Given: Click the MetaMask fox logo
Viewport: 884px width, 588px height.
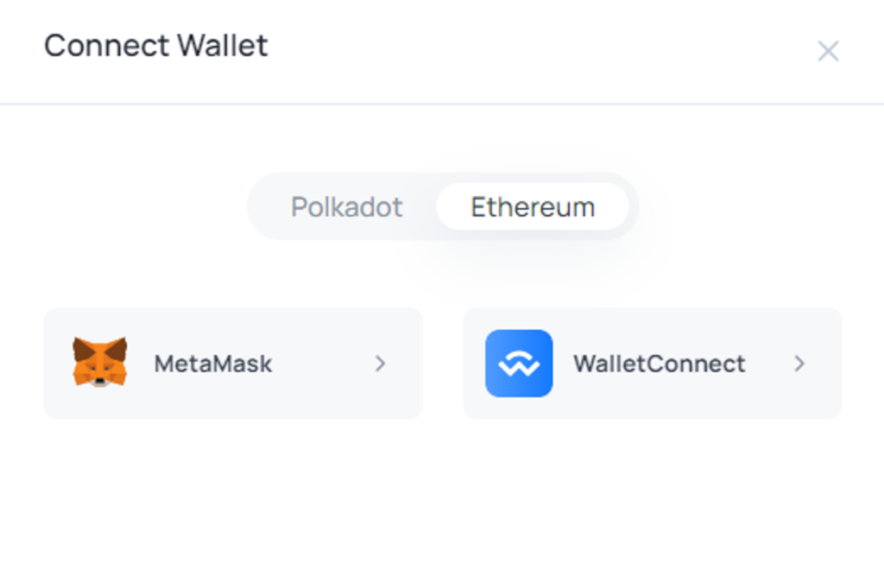Looking at the screenshot, I should [100, 362].
